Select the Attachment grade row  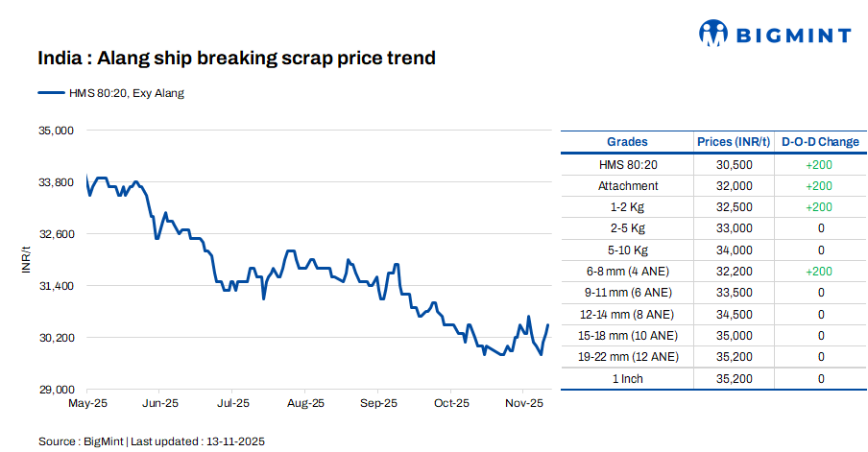(627, 186)
